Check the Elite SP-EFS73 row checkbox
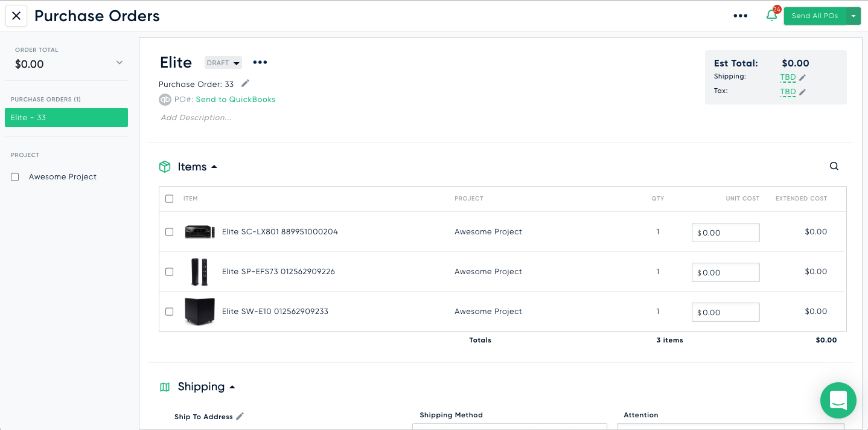The width and height of the screenshot is (868, 430). (169, 272)
